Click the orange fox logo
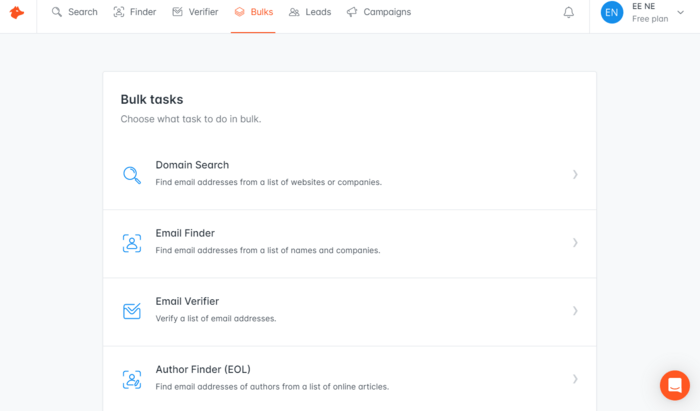The image size is (700, 411). (x=17, y=12)
